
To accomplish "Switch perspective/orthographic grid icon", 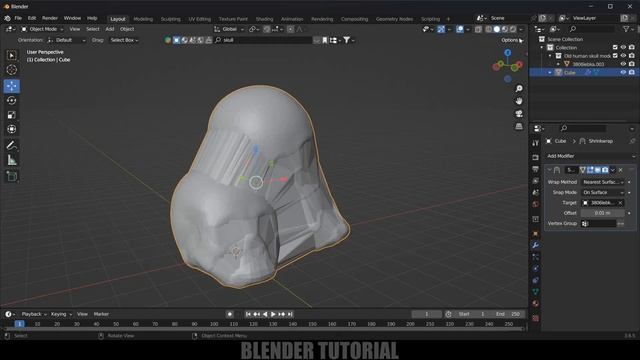I will coord(519,126).
